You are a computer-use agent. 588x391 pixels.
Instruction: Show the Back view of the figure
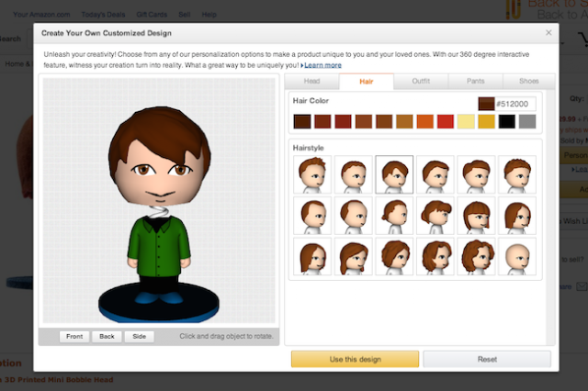pyautogui.click(x=107, y=337)
